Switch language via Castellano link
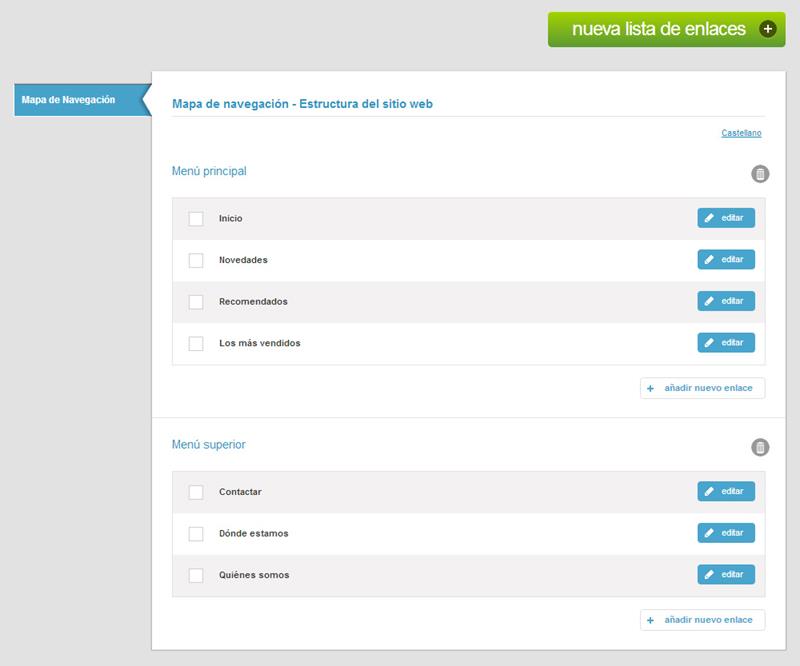The width and height of the screenshot is (800, 666). click(x=741, y=133)
